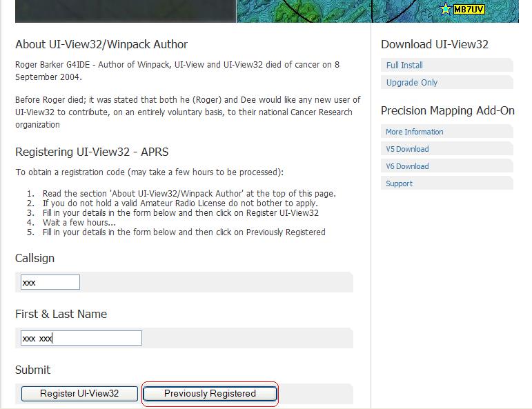Click the MB7UV star icon on map

(445, 9)
